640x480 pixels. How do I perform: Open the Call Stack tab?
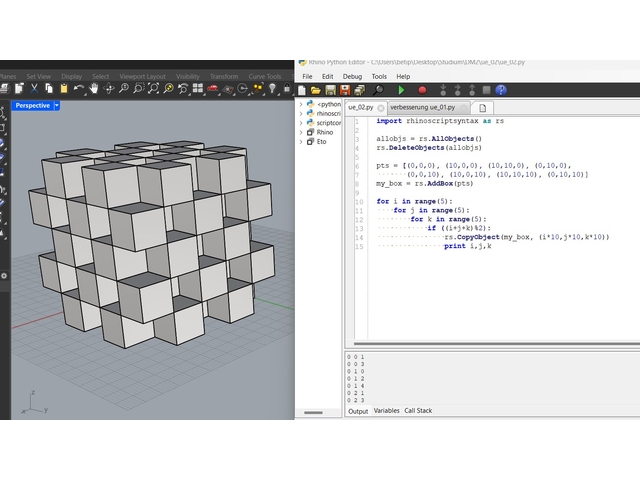click(x=418, y=411)
